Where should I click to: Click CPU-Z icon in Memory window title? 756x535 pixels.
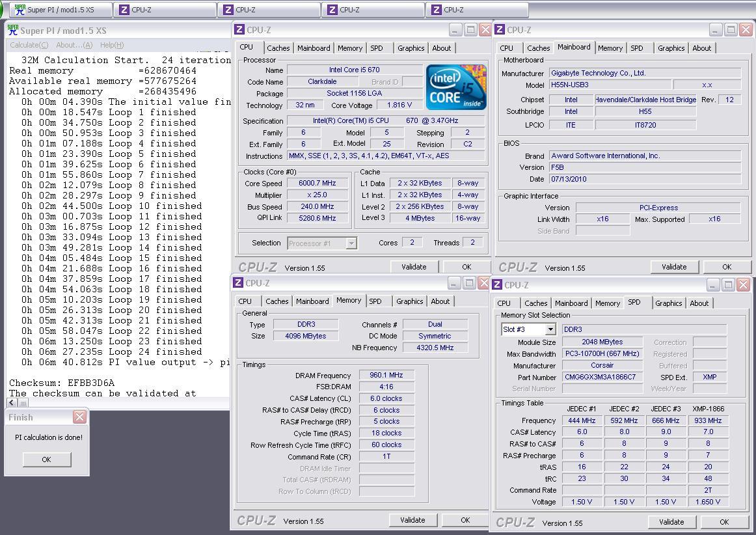pos(239,283)
